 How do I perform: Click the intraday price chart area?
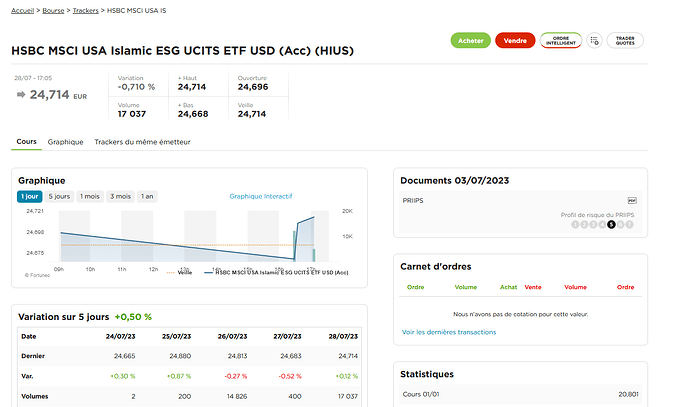194,236
